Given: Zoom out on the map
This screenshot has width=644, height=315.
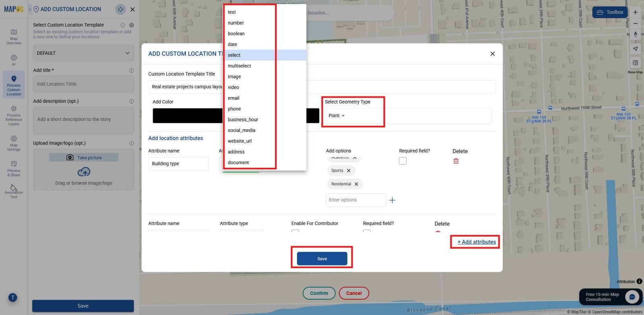Looking at the screenshot, I should (636, 23).
